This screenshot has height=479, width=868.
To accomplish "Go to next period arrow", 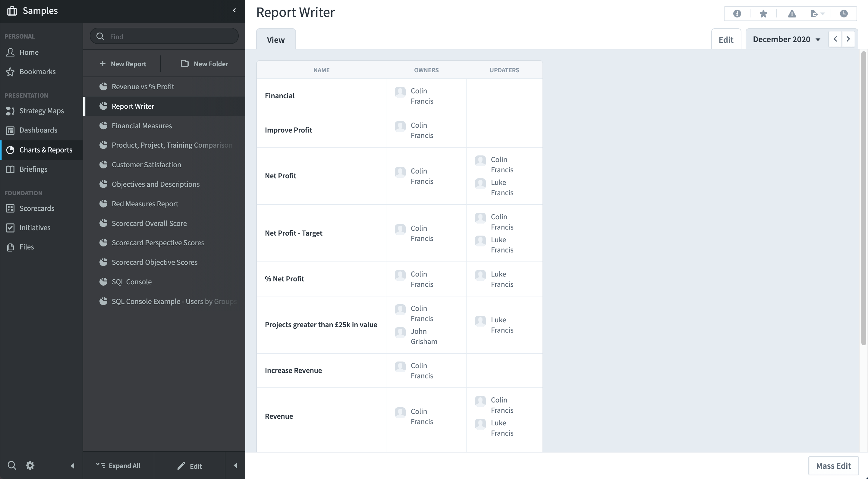I will pyautogui.click(x=848, y=39).
